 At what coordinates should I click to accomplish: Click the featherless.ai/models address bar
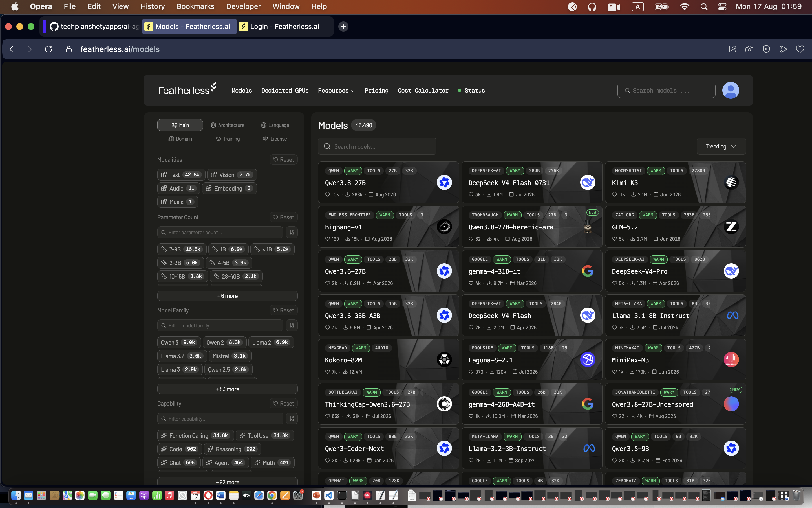click(120, 49)
